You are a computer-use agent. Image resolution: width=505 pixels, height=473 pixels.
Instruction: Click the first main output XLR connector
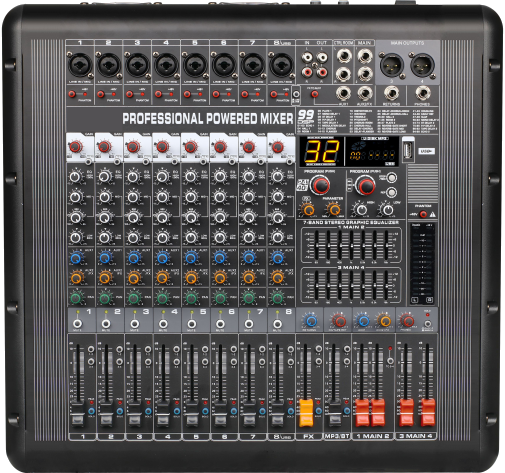pyautogui.click(x=392, y=65)
